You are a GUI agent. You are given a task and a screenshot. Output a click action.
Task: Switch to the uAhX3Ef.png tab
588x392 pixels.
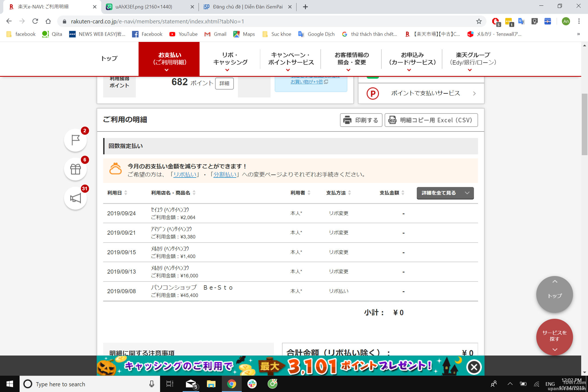[x=150, y=7]
